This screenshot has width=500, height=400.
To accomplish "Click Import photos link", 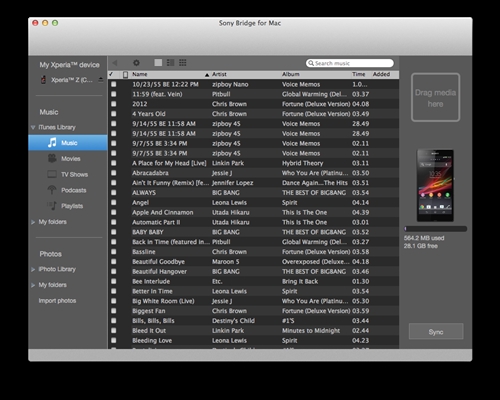I will pos(57,301).
